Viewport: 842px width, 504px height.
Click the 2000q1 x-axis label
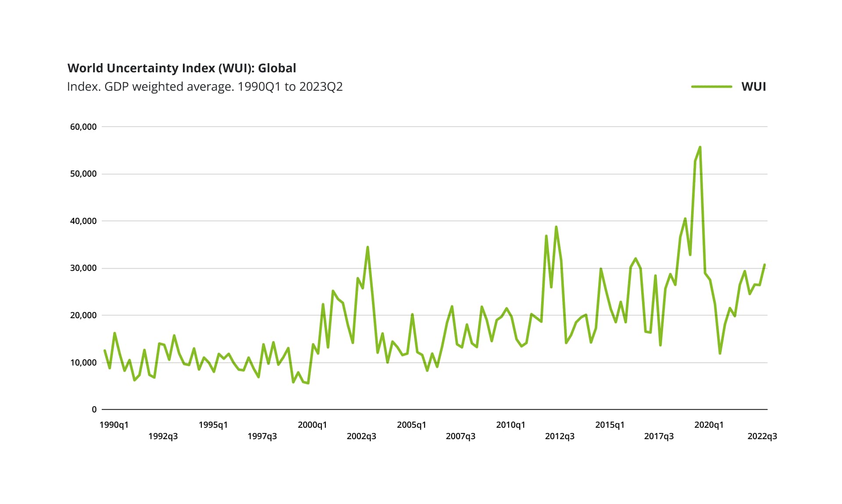tap(312, 425)
